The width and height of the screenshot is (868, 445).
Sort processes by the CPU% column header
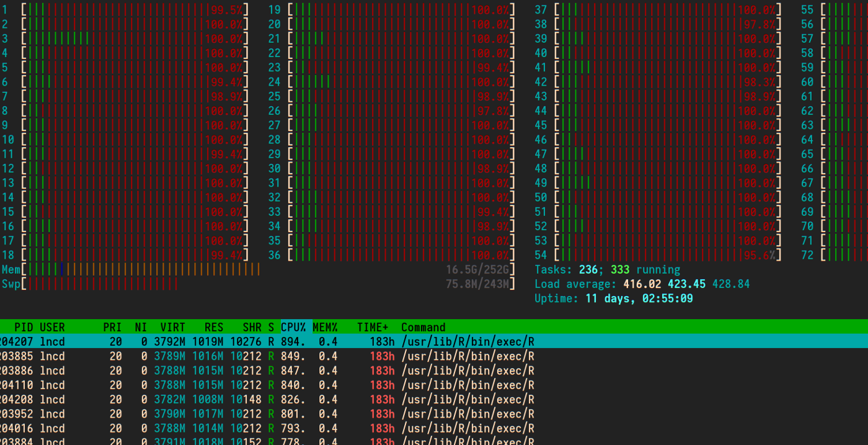coord(294,327)
